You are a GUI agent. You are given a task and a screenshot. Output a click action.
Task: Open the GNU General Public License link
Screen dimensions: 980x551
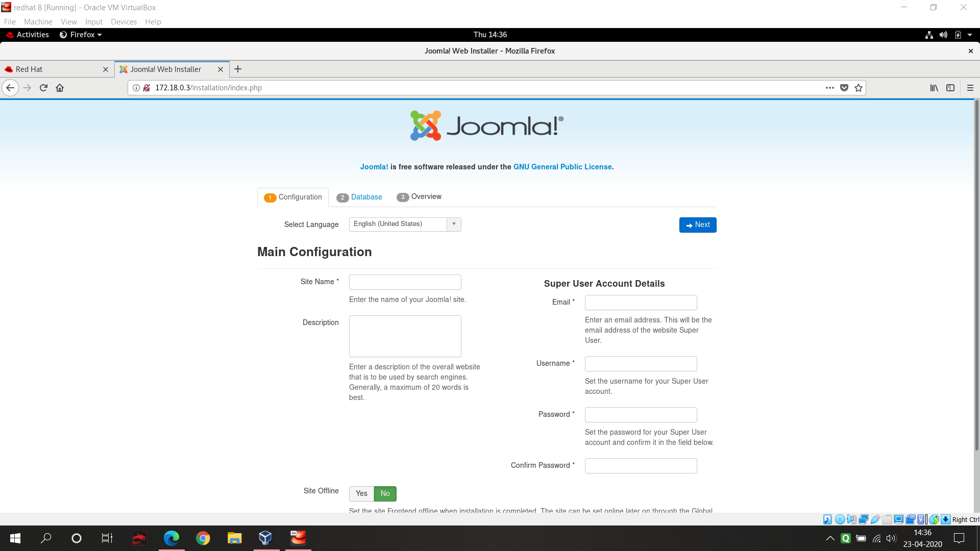[x=562, y=167]
